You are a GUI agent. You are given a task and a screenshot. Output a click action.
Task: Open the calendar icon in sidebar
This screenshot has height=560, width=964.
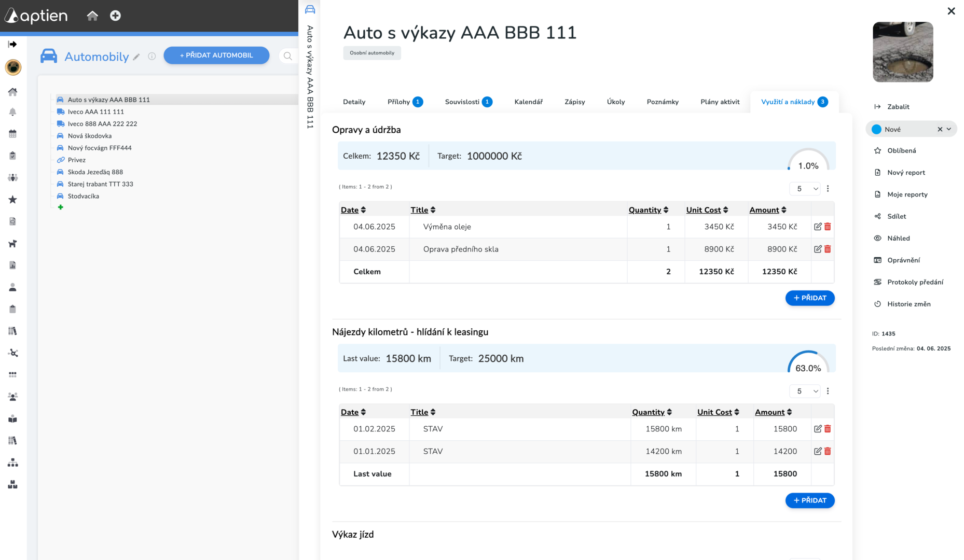coord(13,134)
